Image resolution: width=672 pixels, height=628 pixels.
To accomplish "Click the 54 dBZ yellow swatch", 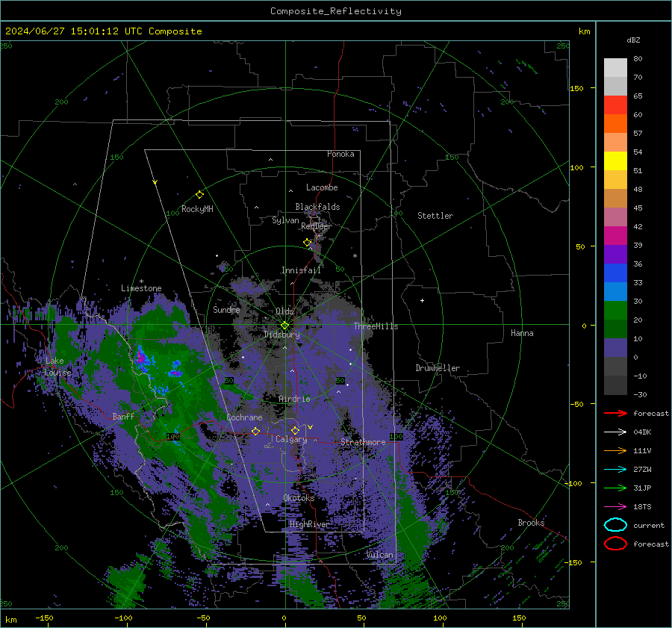I will point(615,161).
